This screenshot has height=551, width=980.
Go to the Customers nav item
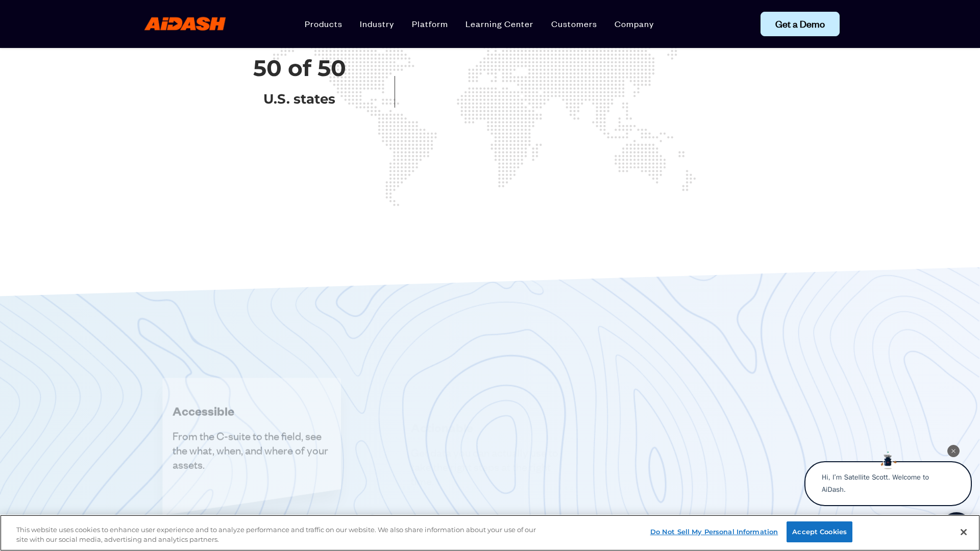574,24
